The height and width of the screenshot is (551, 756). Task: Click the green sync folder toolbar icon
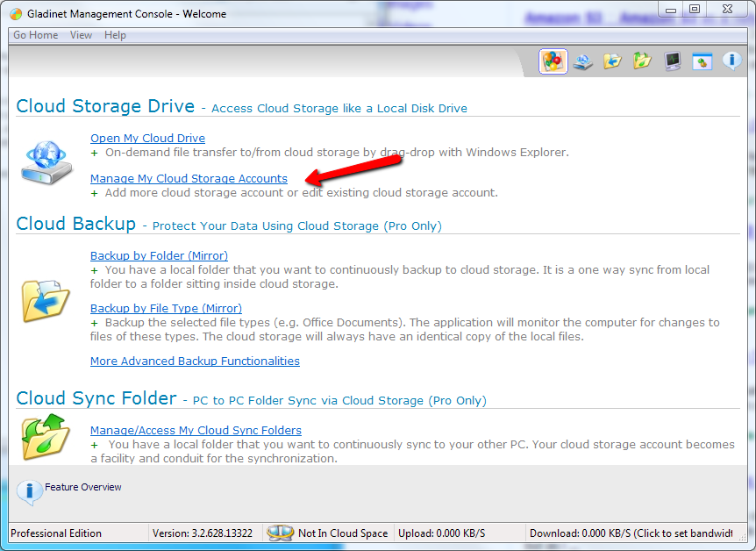tap(642, 61)
